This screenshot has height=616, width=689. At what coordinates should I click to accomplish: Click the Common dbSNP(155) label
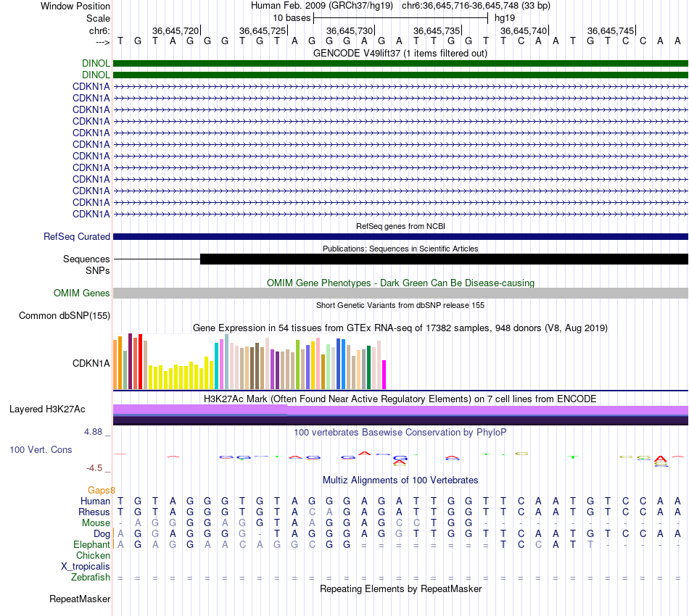(64, 316)
